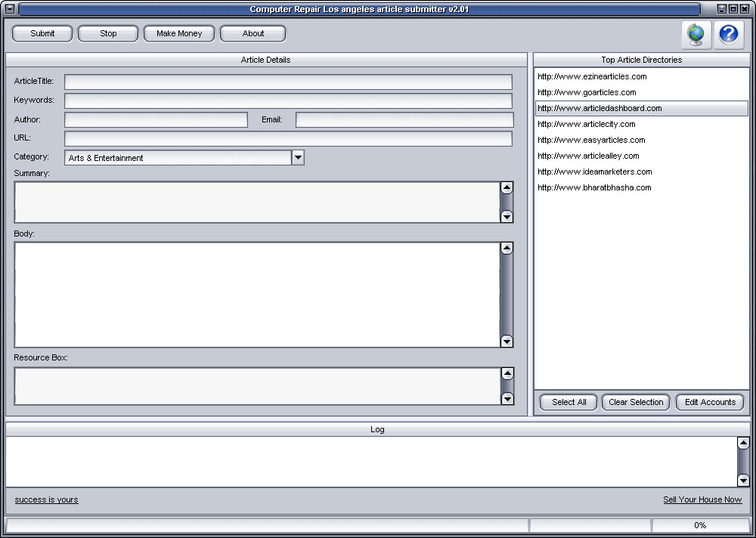Click Resource Box scroll-down arrow

(x=507, y=398)
